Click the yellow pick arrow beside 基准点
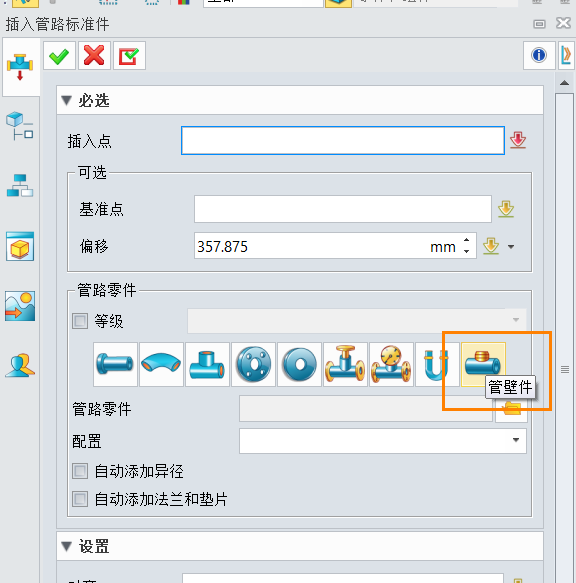The image size is (576, 583). point(506,209)
